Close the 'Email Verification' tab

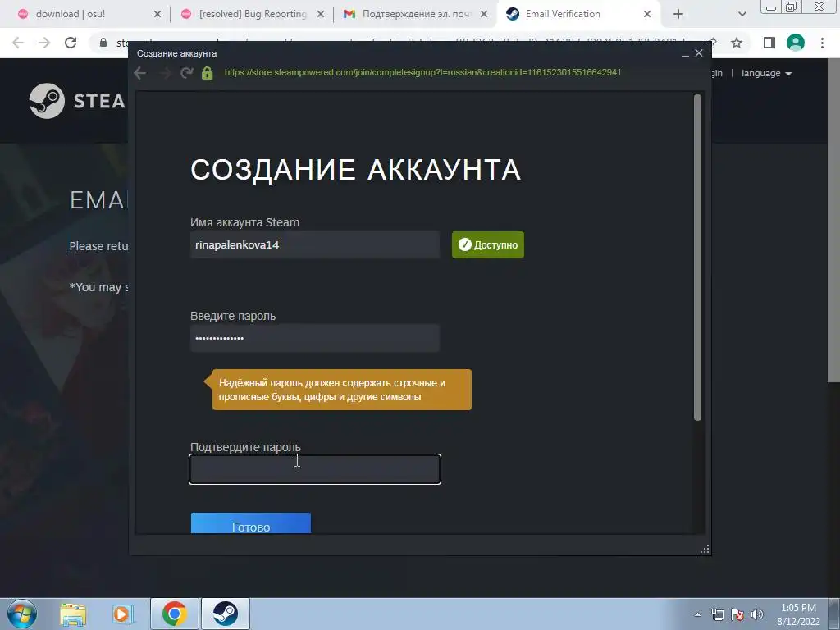(x=647, y=14)
